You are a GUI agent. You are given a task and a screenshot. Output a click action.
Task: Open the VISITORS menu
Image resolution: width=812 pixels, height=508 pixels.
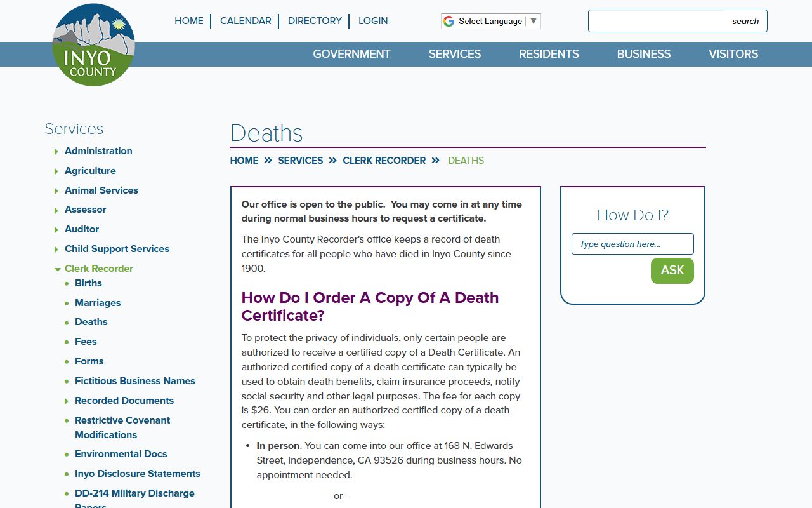(x=733, y=54)
